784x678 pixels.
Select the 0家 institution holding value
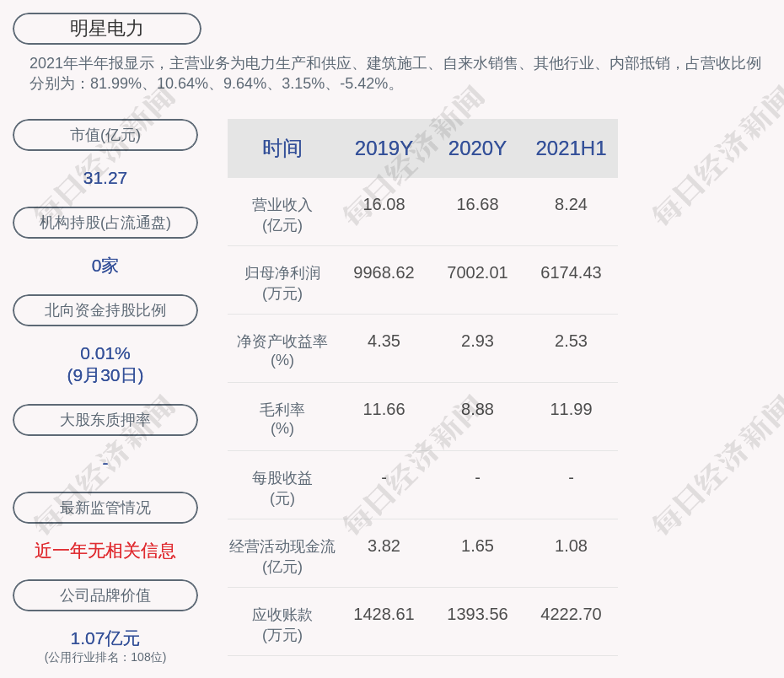tap(105, 266)
